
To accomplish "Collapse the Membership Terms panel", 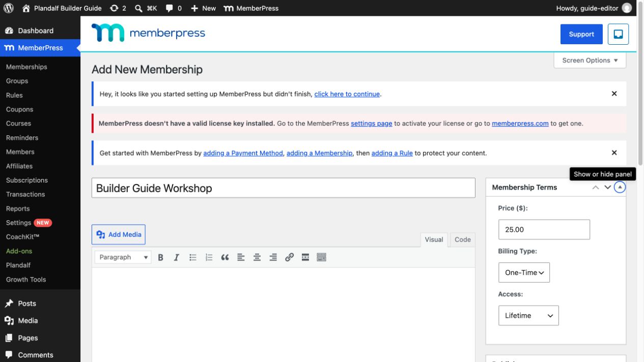I will (620, 187).
